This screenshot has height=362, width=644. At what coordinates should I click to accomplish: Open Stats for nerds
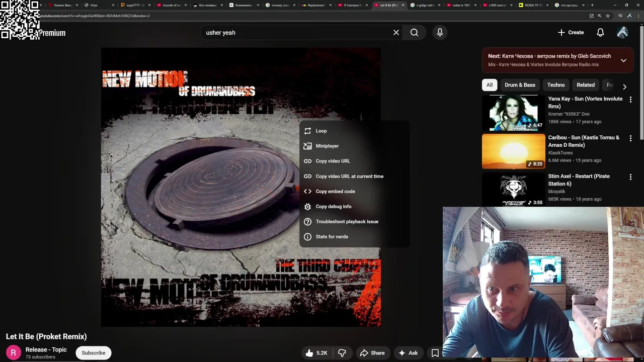(x=354, y=236)
